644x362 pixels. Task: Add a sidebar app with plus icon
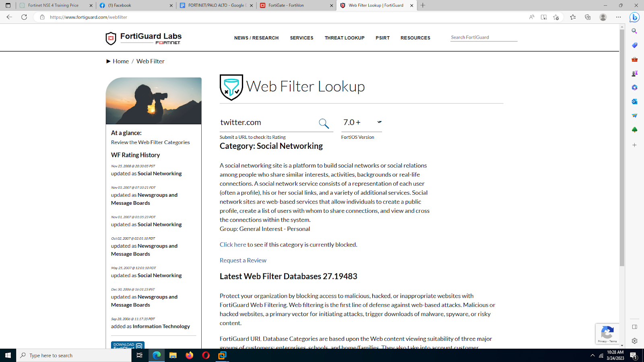pyautogui.click(x=634, y=145)
